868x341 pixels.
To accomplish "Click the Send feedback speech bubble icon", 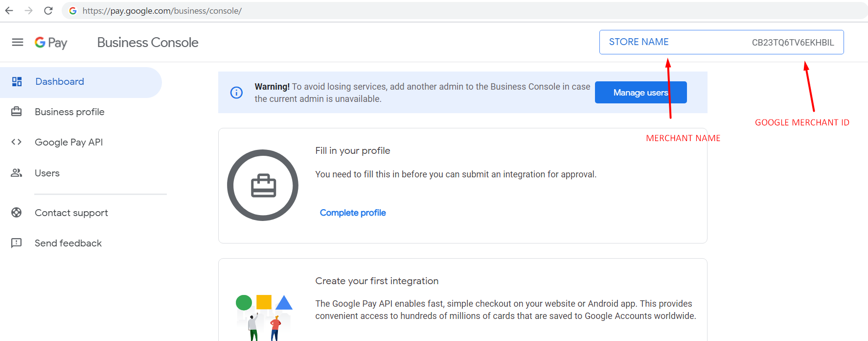I will point(17,243).
